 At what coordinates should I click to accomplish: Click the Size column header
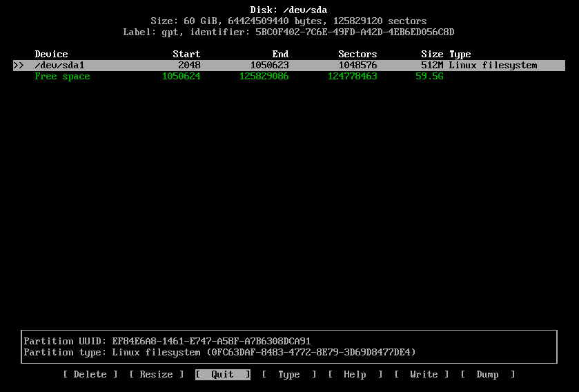(x=432, y=55)
